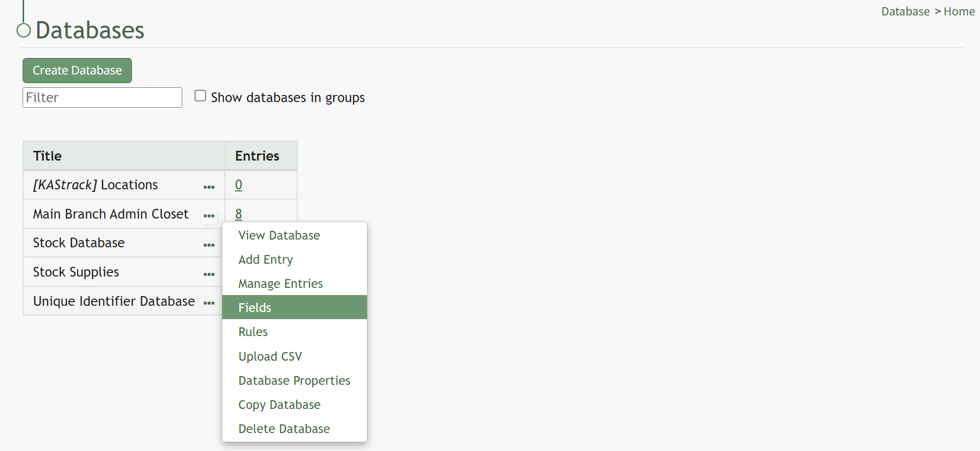Select Add Entry in the menu
This screenshot has height=451, width=980.
tap(295, 259)
